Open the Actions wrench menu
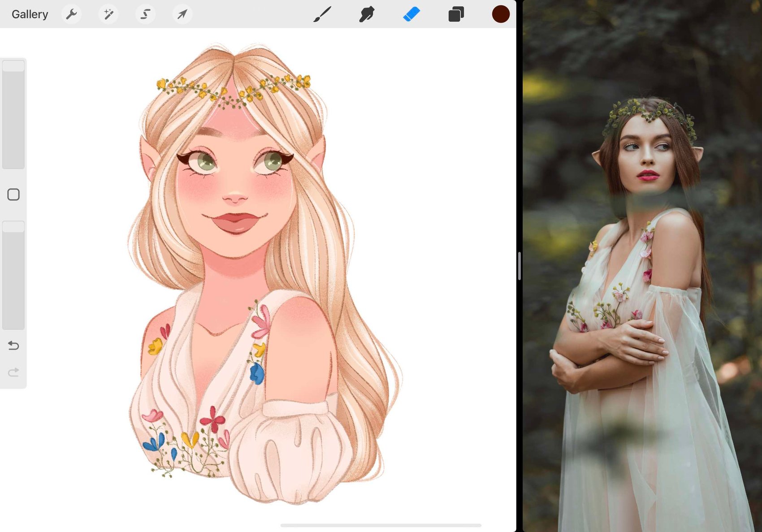This screenshot has height=532, width=762. pyautogui.click(x=71, y=14)
